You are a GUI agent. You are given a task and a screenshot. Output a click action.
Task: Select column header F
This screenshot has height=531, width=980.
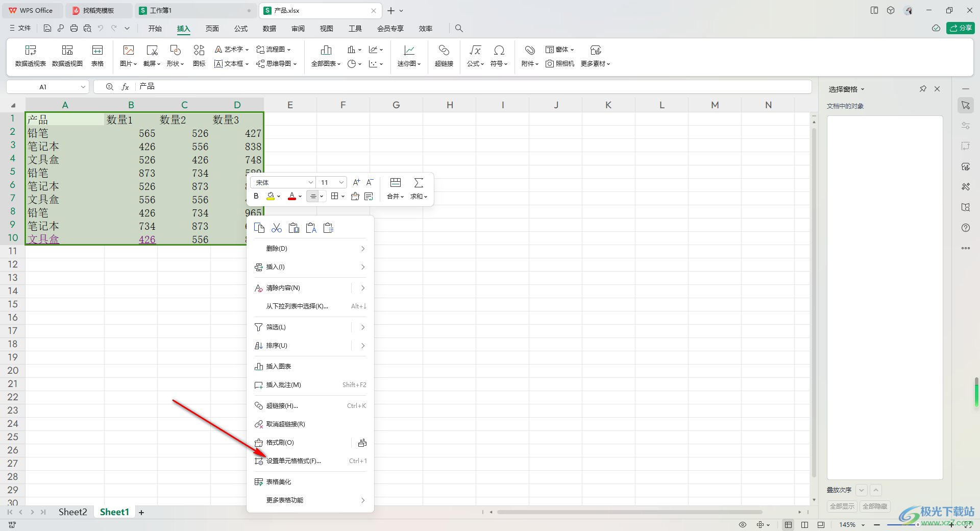(343, 105)
